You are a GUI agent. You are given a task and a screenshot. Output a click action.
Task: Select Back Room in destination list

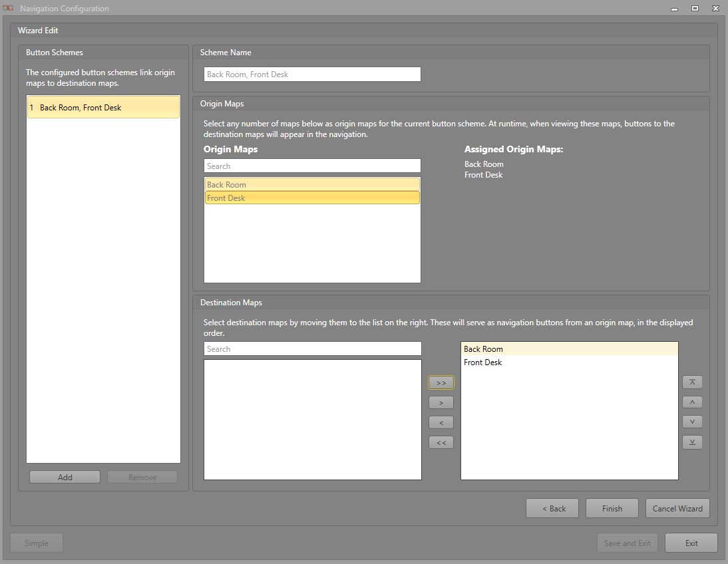(x=569, y=349)
